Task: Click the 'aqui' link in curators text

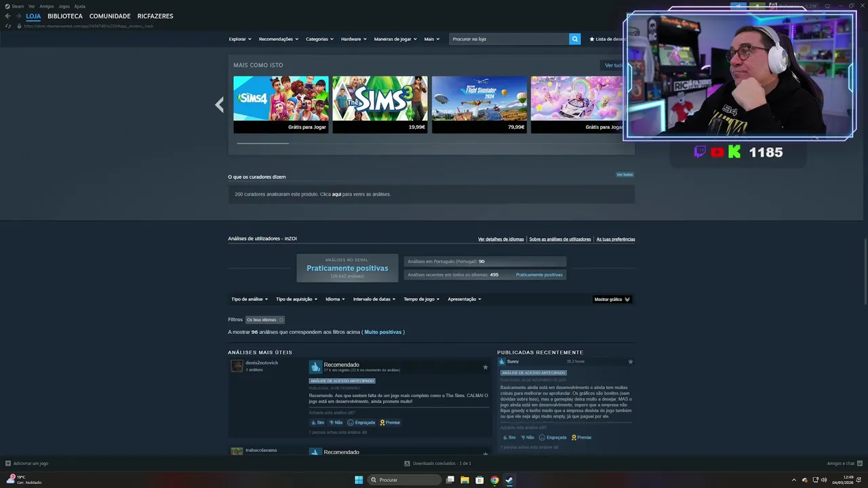Action: [x=336, y=195]
